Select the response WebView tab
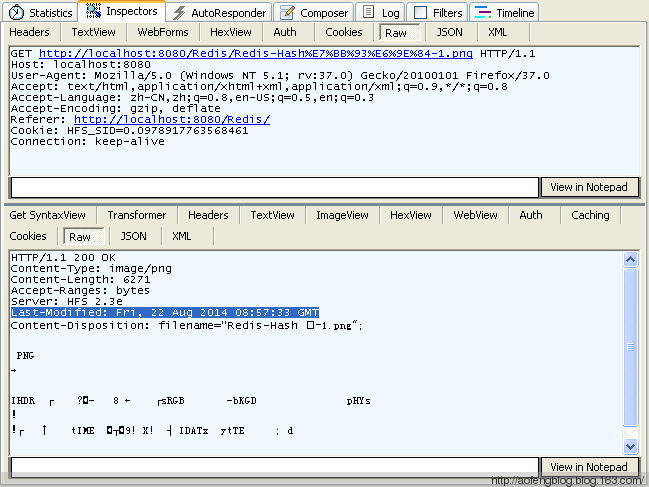This screenshot has width=649, height=487. point(475,215)
